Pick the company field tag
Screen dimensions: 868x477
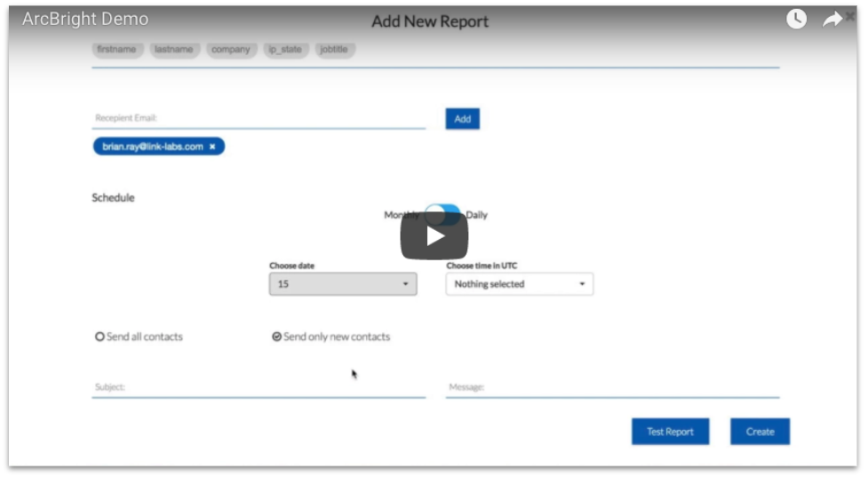pos(231,50)
